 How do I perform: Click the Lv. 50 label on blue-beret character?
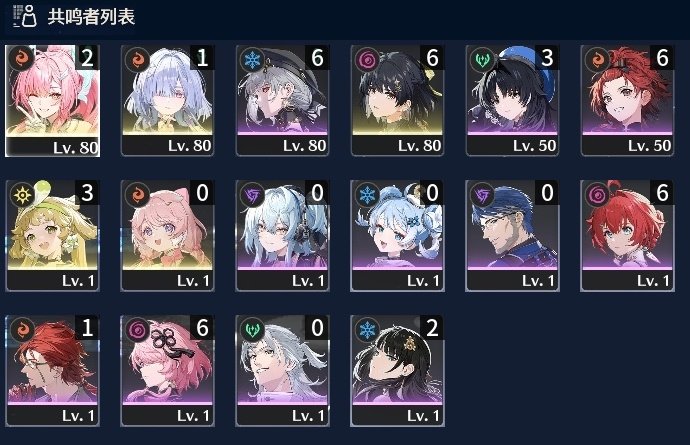point(534,146)
